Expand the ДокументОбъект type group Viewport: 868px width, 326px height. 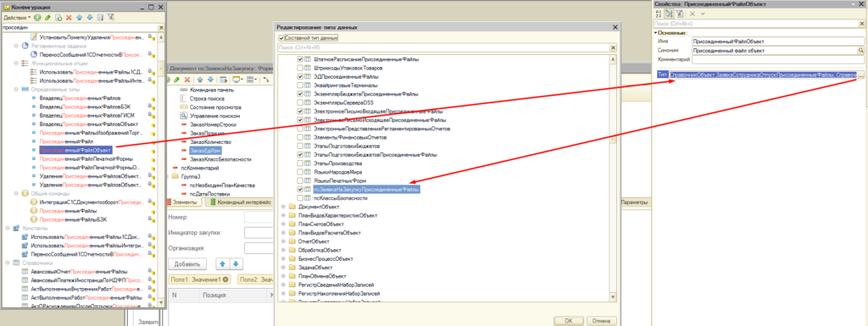pos(283,207)
